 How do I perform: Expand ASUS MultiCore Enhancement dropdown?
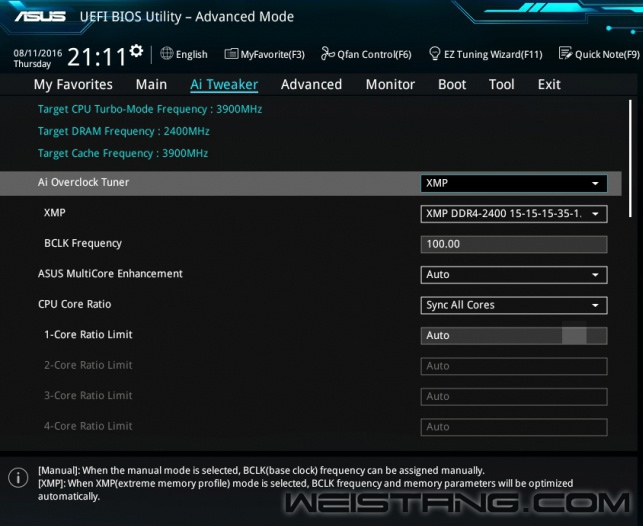point(514,275)
